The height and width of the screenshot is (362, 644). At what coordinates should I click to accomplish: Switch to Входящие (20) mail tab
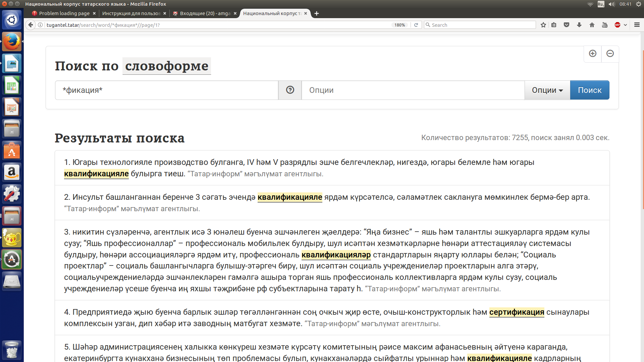click(x=205, y=13)
